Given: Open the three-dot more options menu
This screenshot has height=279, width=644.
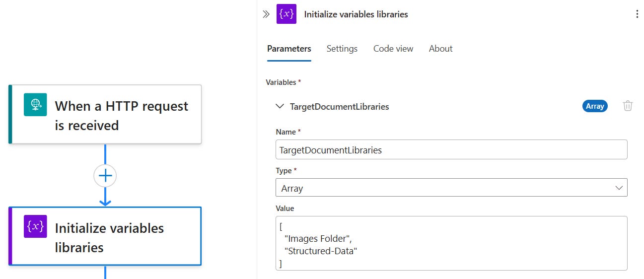Looking at the screenshot, I should point(637,14).
